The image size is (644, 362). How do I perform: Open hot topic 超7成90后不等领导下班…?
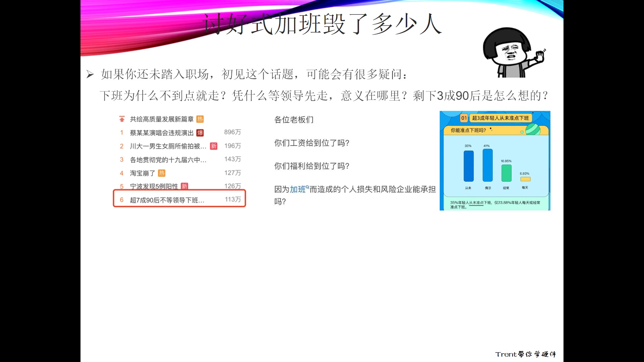point(167,200)
